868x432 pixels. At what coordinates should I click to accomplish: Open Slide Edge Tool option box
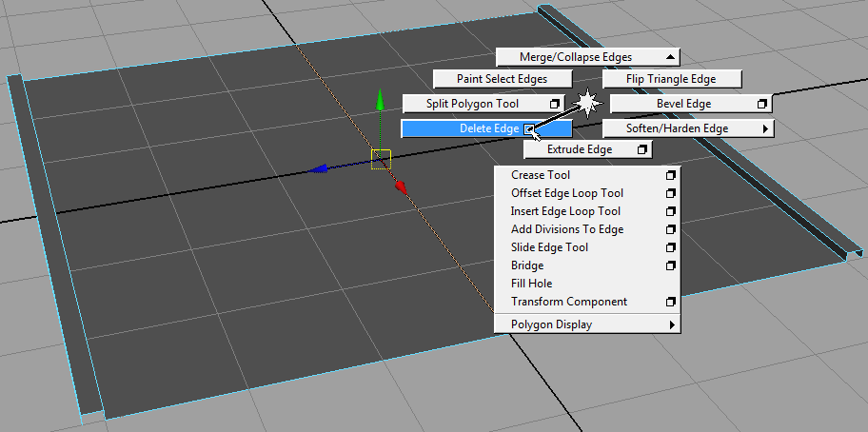(671, 248)
